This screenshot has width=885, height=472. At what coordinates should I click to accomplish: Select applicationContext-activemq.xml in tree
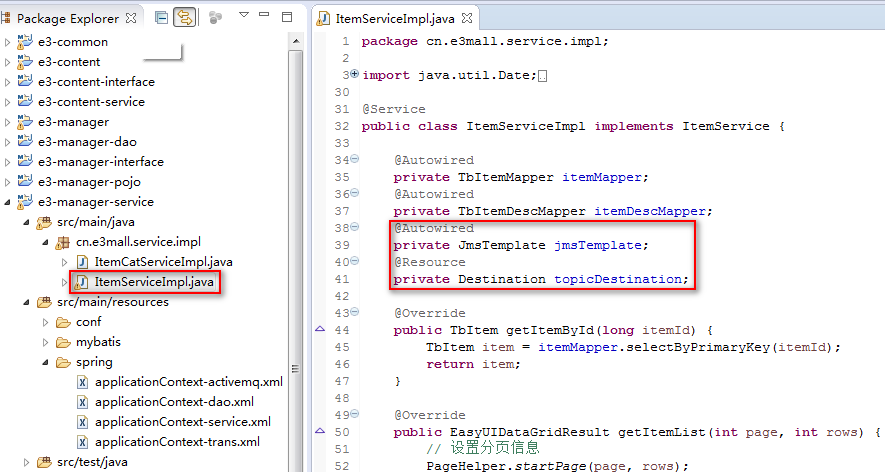[x=189, y=382]
